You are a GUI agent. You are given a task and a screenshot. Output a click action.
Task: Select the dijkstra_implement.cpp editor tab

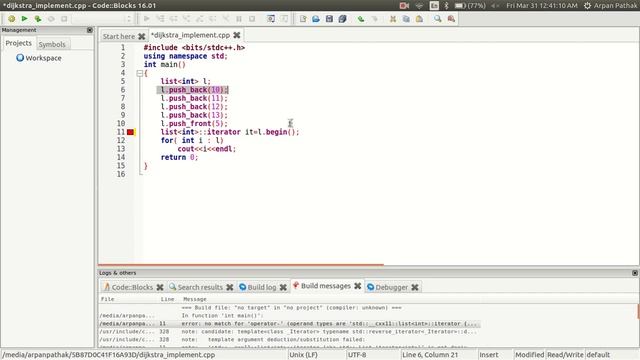point(191,35)
